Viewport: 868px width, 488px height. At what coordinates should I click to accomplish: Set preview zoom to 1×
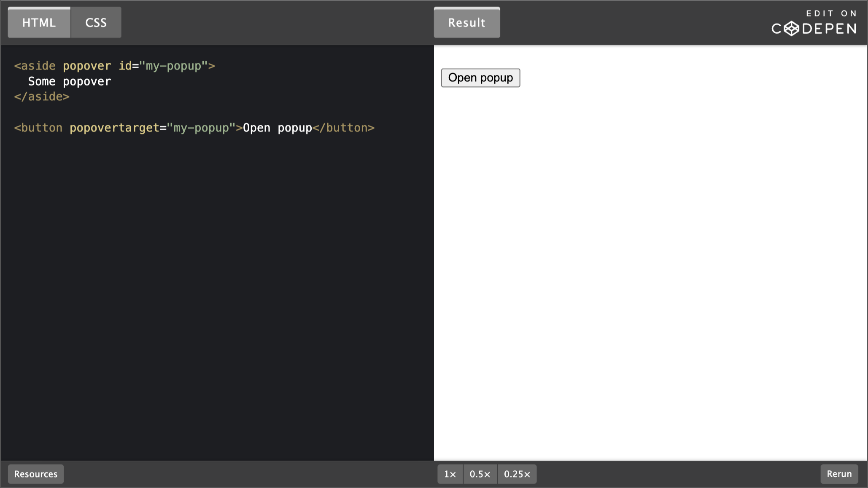[450, 474]
